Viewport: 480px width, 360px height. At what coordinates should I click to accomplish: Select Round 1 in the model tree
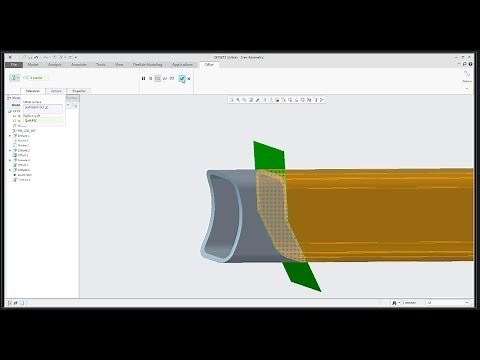point(21,141)
